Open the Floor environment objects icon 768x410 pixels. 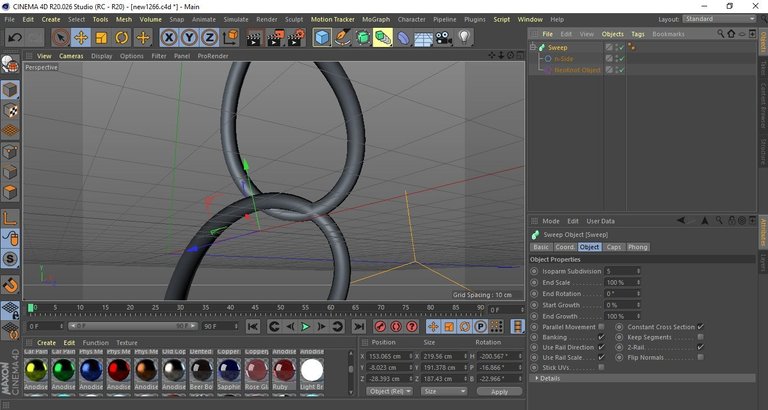tap(423, 38)
